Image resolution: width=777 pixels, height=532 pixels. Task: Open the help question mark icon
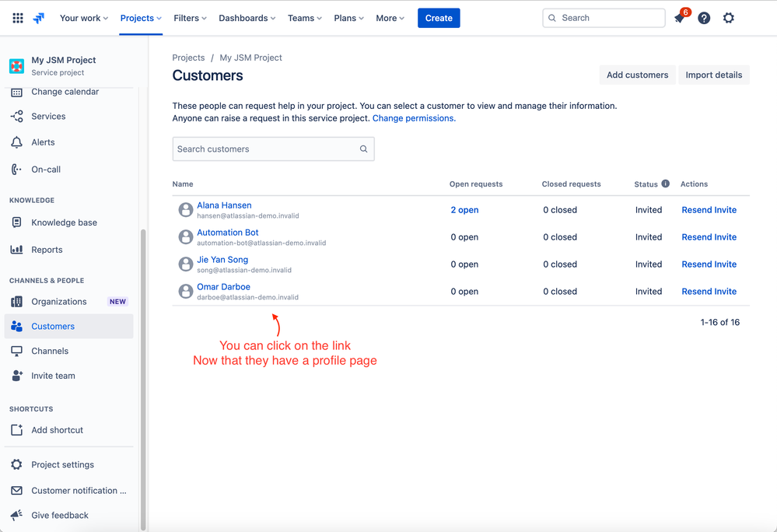(x=703, y=17)
